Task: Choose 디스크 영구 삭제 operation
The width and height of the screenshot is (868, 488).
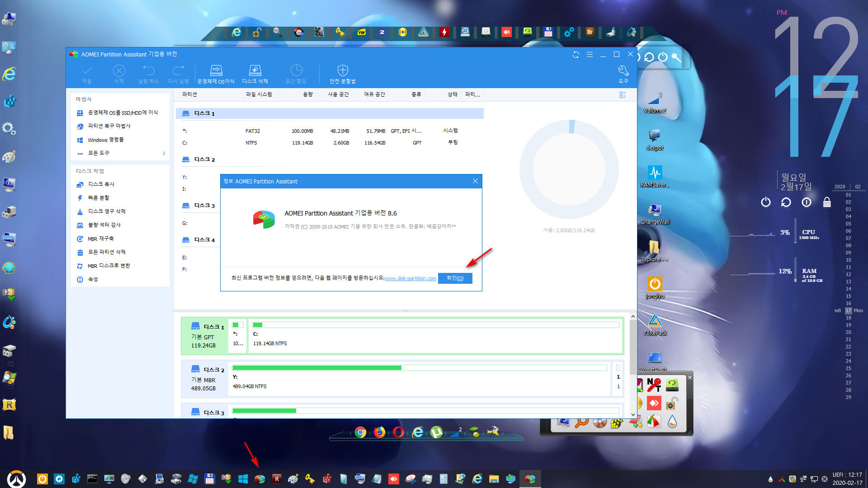Action: [x=101, y=211]
